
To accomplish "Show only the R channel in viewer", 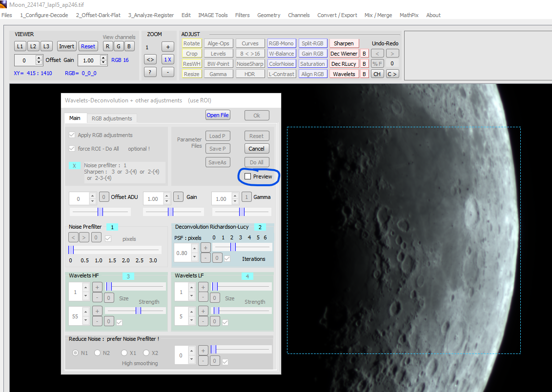I will 107,46.
